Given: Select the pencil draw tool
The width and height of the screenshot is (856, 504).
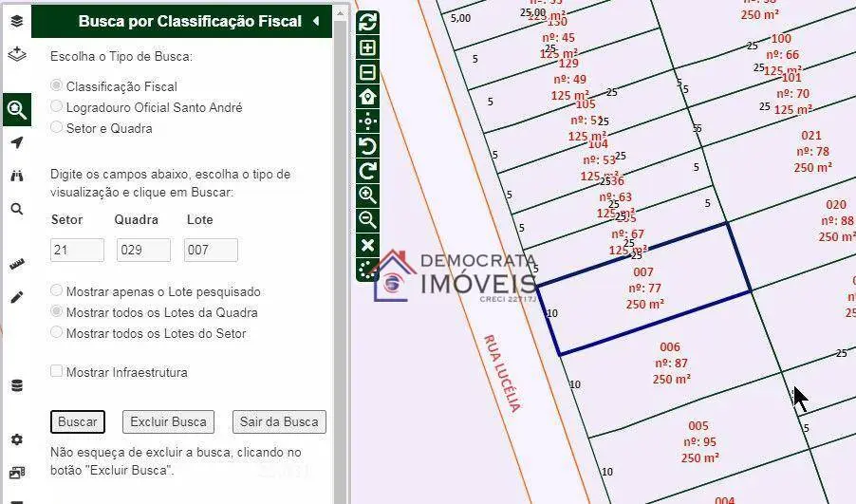Looking at the screenshot, I should [16, 297].
